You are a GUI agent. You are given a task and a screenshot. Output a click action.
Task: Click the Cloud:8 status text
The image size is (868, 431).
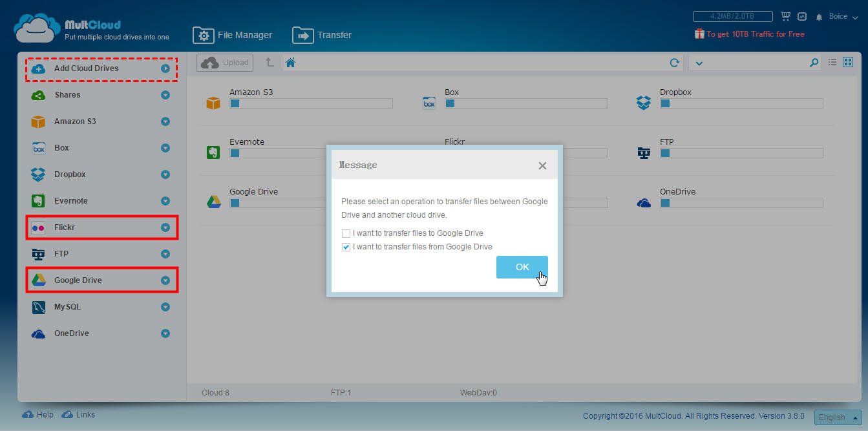click(215, 392)
